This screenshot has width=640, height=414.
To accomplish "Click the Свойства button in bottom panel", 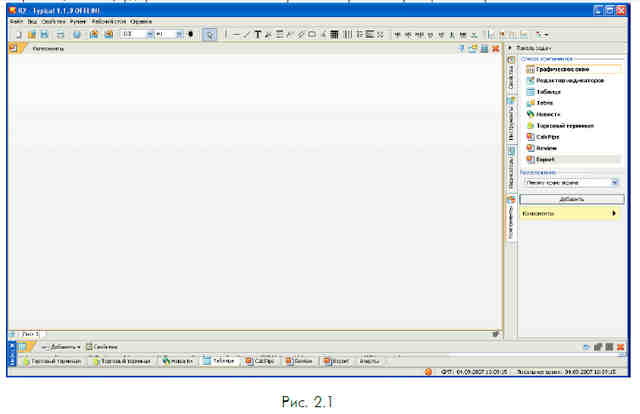I will tap(102, 347).
